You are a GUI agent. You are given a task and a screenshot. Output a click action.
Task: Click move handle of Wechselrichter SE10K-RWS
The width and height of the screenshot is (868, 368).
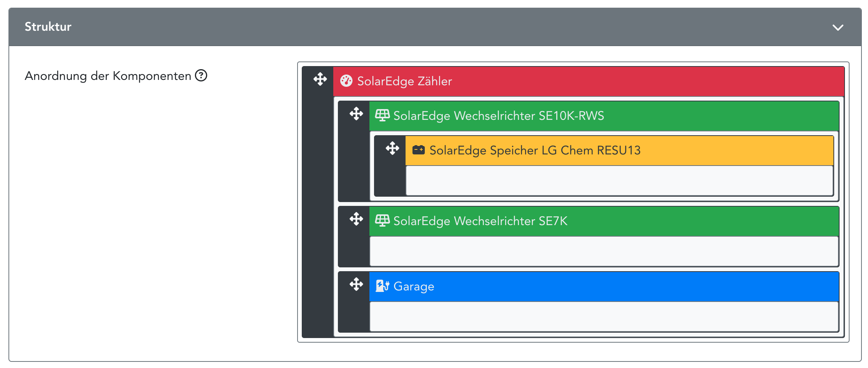pyautogui.click(x=356, y=114)
